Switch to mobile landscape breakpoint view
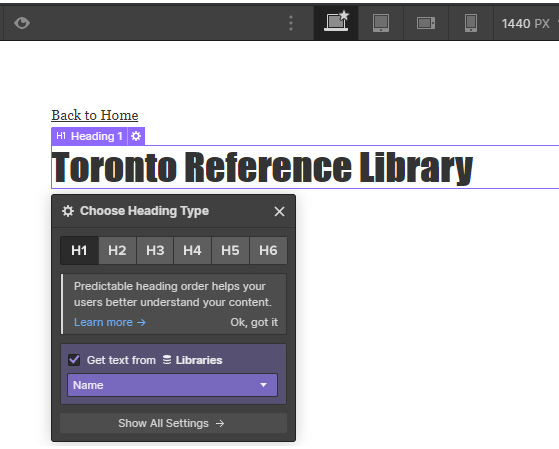The width and height of the screenshot is (559, 449). point(426,23)
